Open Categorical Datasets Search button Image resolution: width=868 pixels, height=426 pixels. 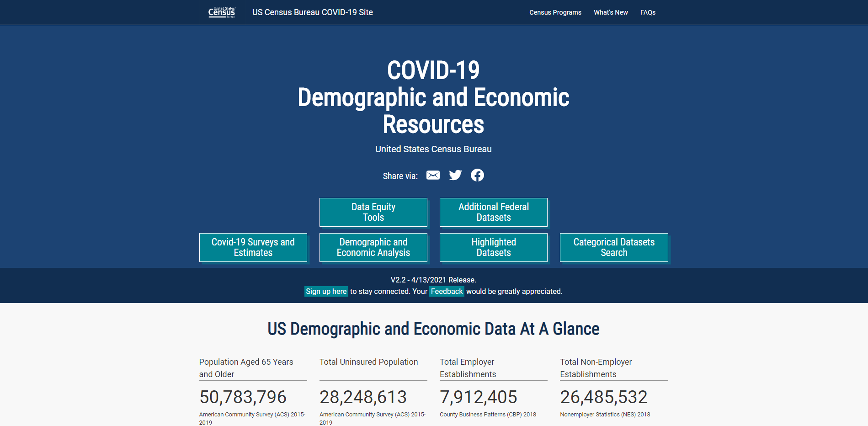click(614, 247)
